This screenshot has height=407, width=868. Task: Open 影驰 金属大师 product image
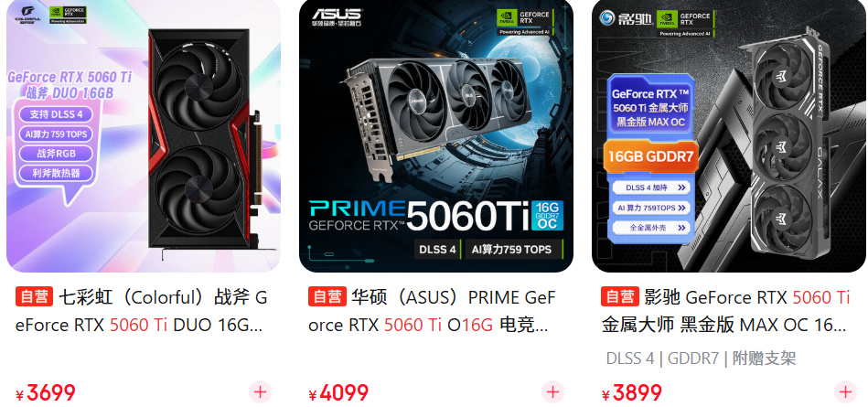(729, 135)
